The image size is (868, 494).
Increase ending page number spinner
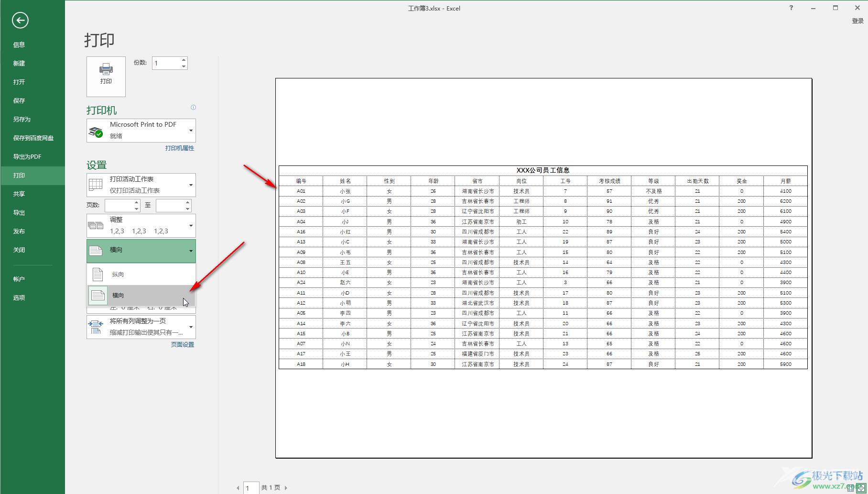pos(188,202)
